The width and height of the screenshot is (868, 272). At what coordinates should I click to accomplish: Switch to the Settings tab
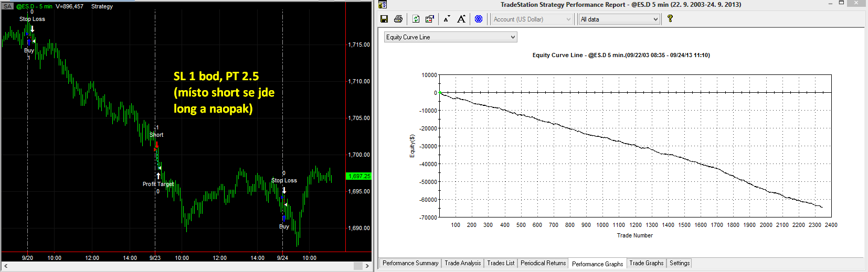point(680,263)
